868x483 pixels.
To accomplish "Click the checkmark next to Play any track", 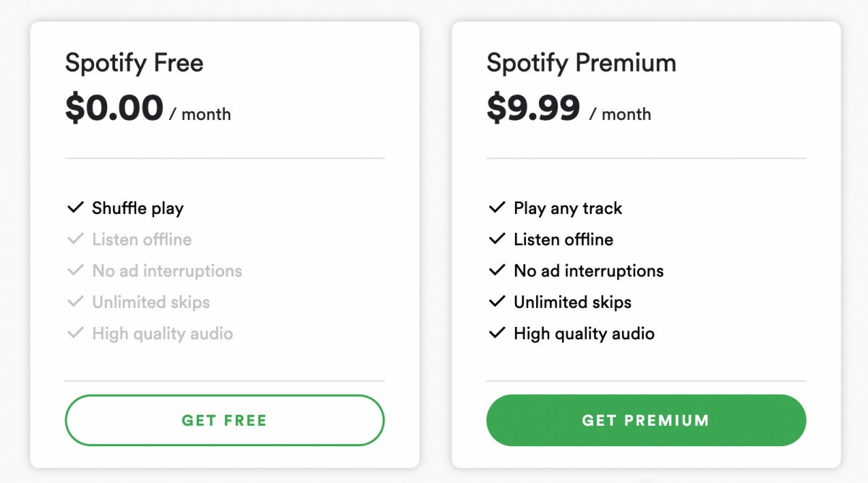I will (497, 208).
